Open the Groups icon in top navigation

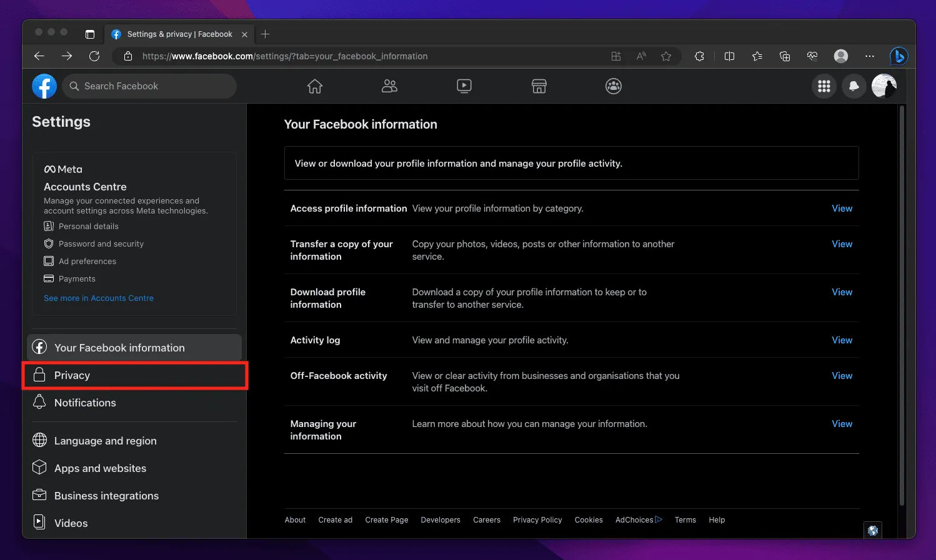(614, 86)
